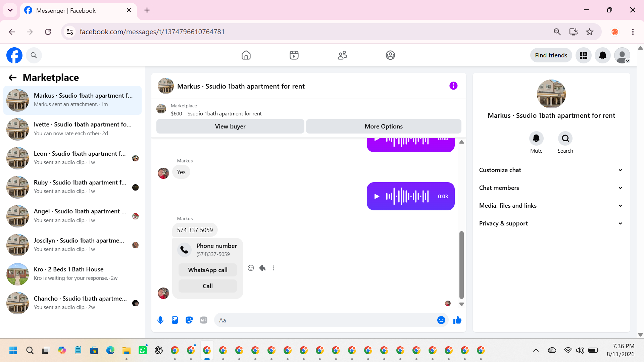644x362 pixels.
Task: Click the Call button
Action: click(208, 286)
